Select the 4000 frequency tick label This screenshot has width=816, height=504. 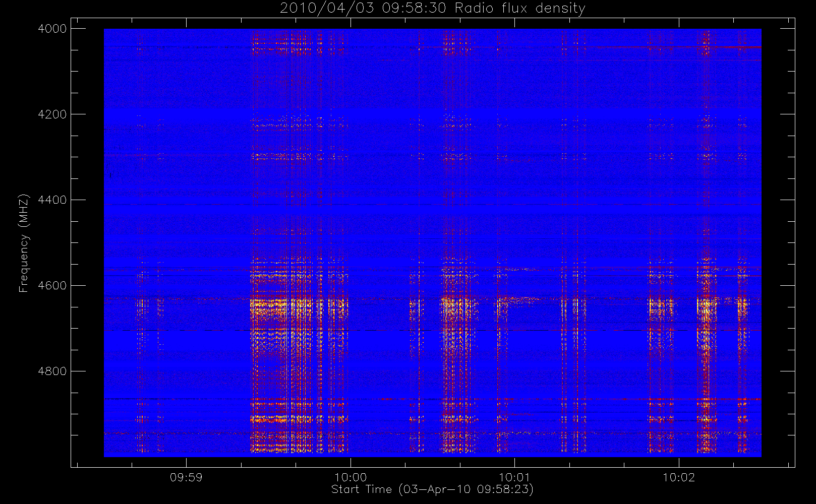[52, 29]
